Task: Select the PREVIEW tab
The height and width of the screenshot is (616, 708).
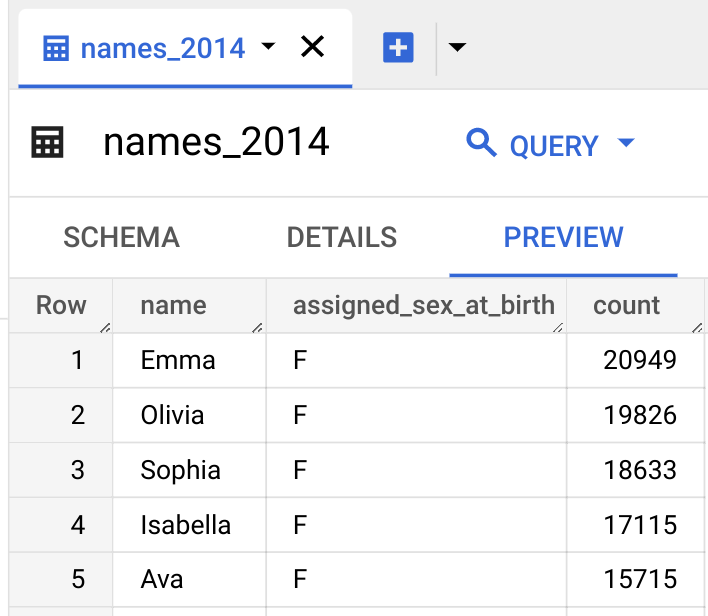Action: pos(563,238)
